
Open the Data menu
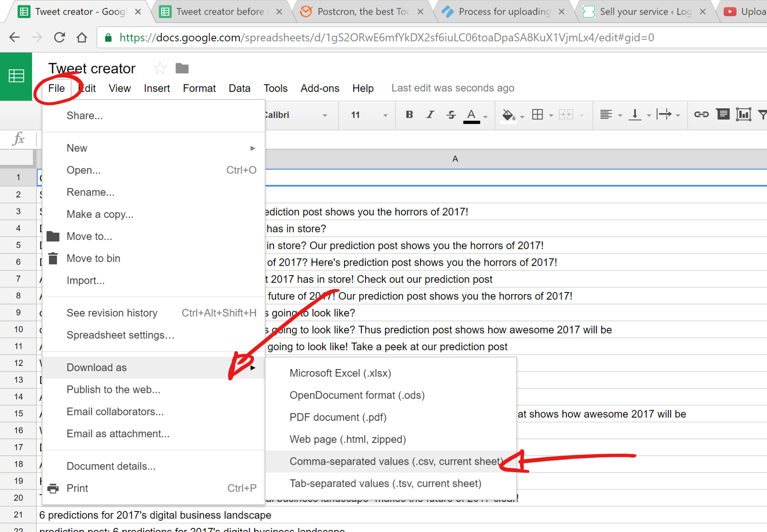[x=239, y=88]
